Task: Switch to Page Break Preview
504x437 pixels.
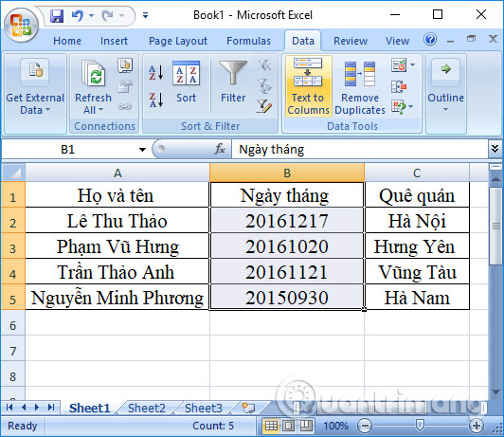Action: 306,426
